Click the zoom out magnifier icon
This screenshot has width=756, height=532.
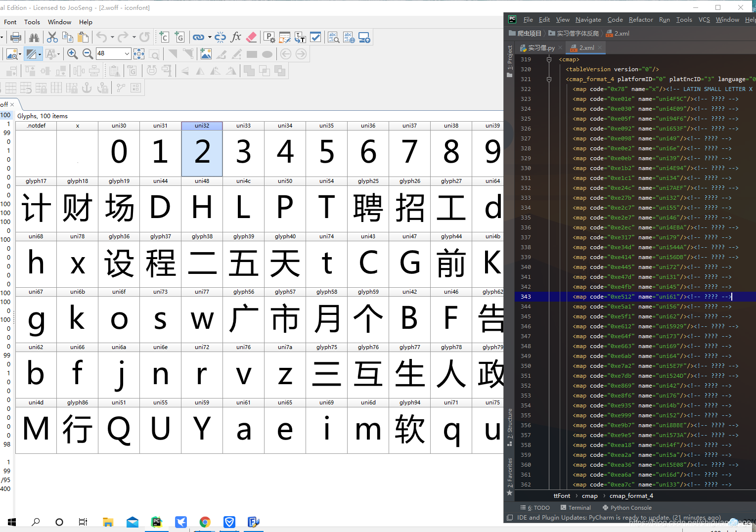pyautogui.click(x=88, y=54)
